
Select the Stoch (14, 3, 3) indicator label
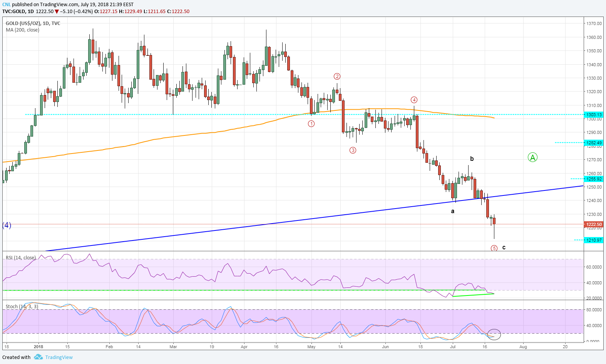coord(22,307)
